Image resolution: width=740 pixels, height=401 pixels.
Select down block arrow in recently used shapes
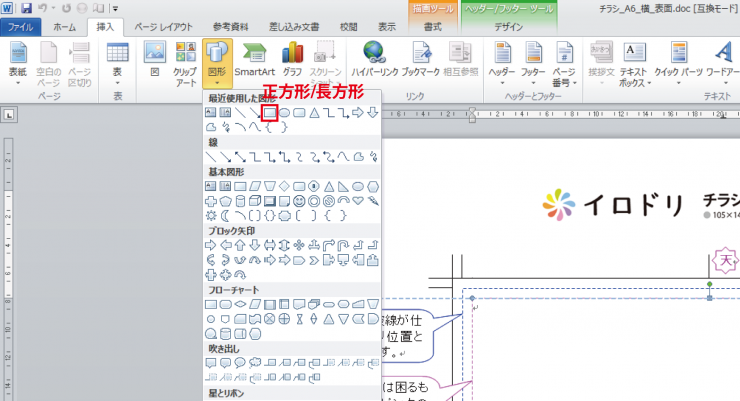point(373,113)
